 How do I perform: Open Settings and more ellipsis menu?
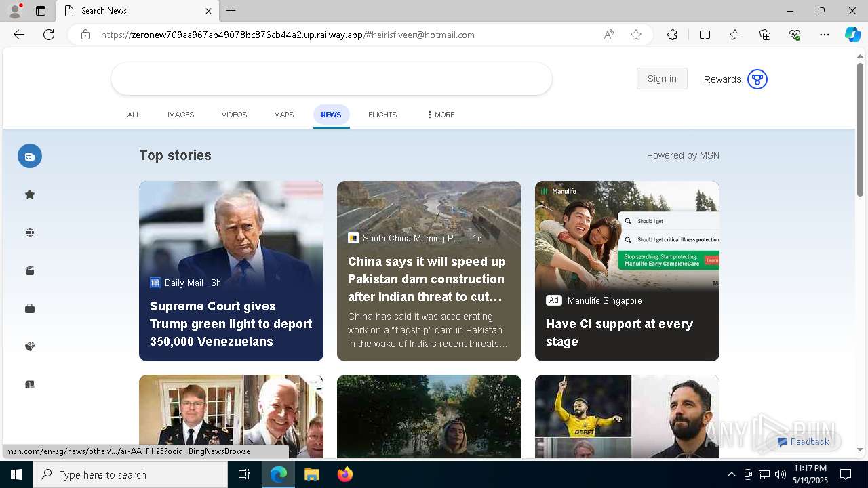[825, 35]
